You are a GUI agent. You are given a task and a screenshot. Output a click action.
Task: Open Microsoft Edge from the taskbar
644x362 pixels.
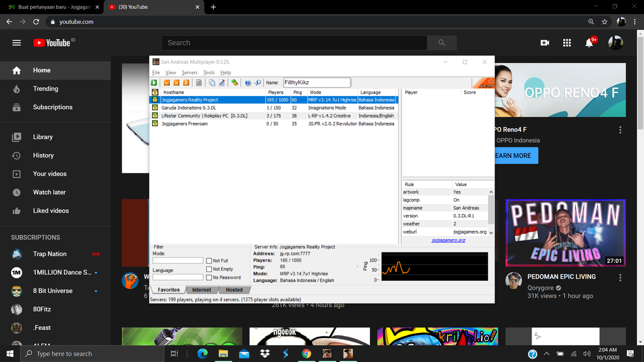pyautogui.click(x=202, y=354)
